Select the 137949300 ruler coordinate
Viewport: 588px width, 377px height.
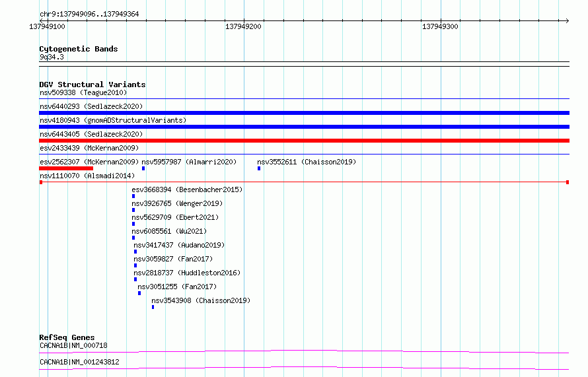[x=440, y=26]
